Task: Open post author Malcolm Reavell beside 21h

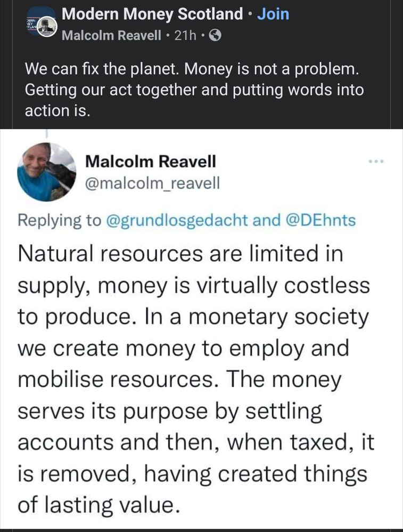Action: pyautogui.click(x=111, y=36)
